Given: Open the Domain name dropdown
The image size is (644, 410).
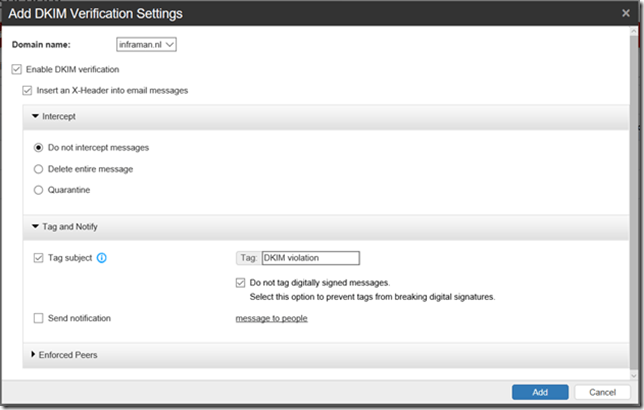Looking at the screenshot, I should (147, 44).
